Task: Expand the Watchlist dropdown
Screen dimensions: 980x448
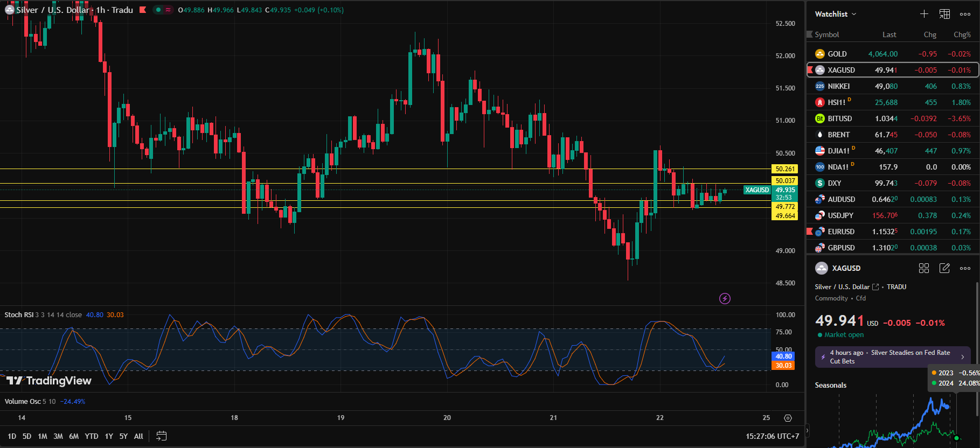Action: click(835, 14)
